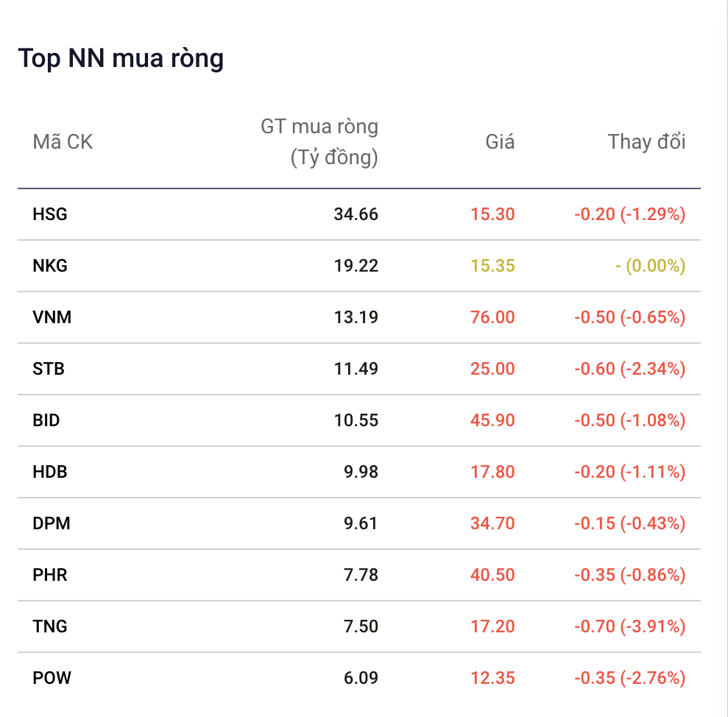Screen dimensions: 728x717
Task: Open the PHR stock ticker
Action: coord(49,575)
